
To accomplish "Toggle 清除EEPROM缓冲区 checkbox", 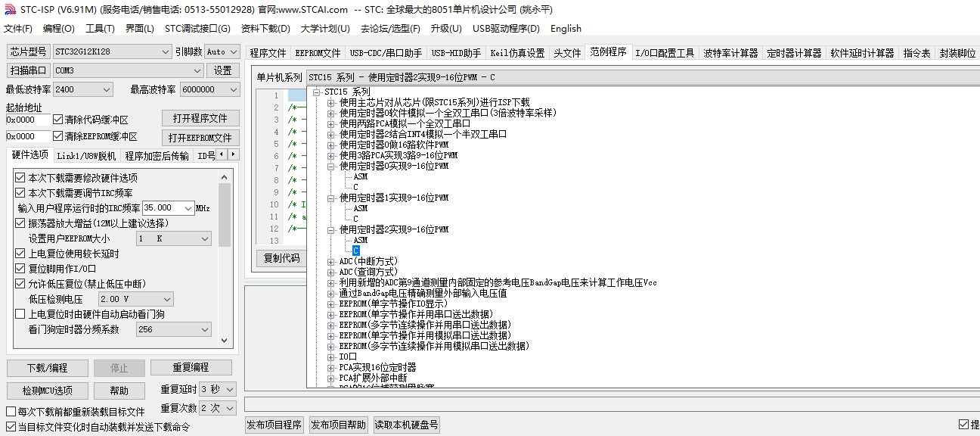I will pyautogui.click(x=57, y=136).
